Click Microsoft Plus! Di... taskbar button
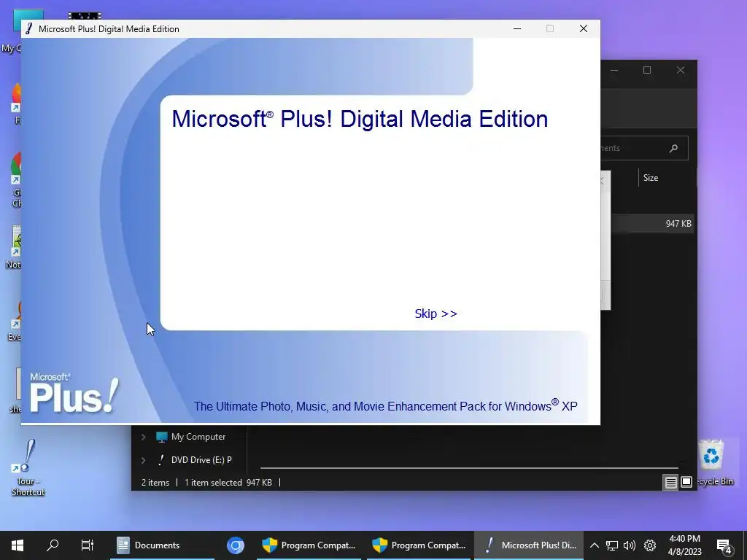The image size is (747, 560). click(529, 545)
